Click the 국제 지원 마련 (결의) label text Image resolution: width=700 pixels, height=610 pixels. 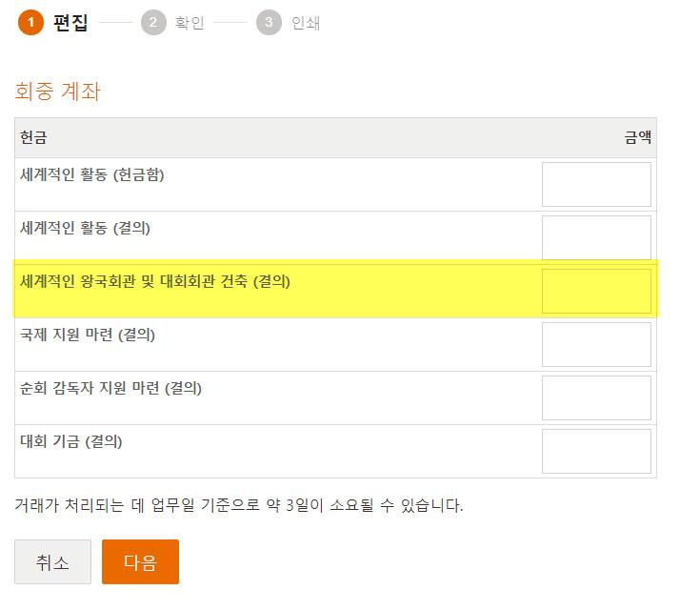88,335
